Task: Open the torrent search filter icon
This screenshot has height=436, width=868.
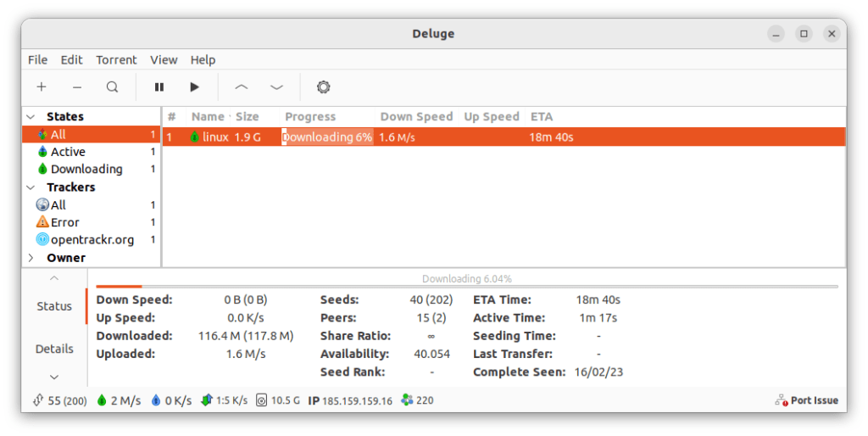Action: click(x=113, y=87)
